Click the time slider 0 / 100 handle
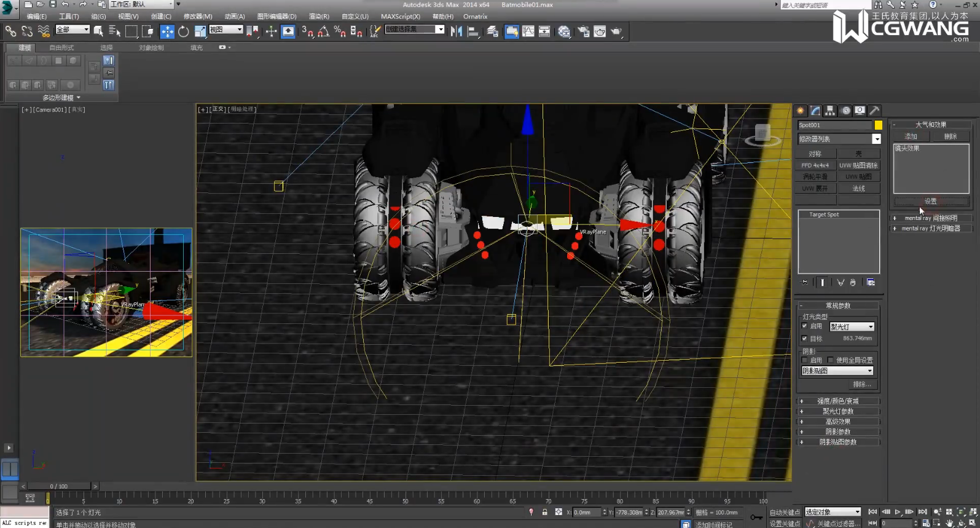This screenshot has height=528, width=980. pos(60,486)
